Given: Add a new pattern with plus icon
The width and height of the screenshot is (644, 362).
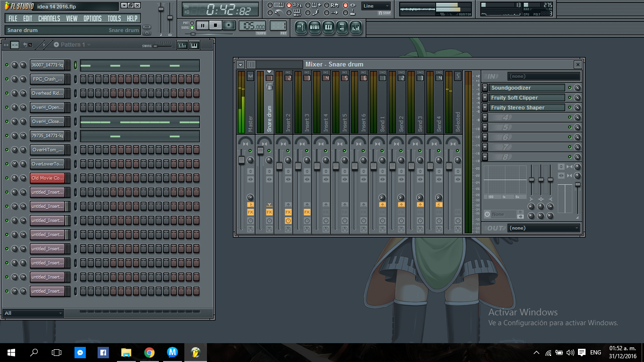Looking at the screenshot, I should 57,45.
